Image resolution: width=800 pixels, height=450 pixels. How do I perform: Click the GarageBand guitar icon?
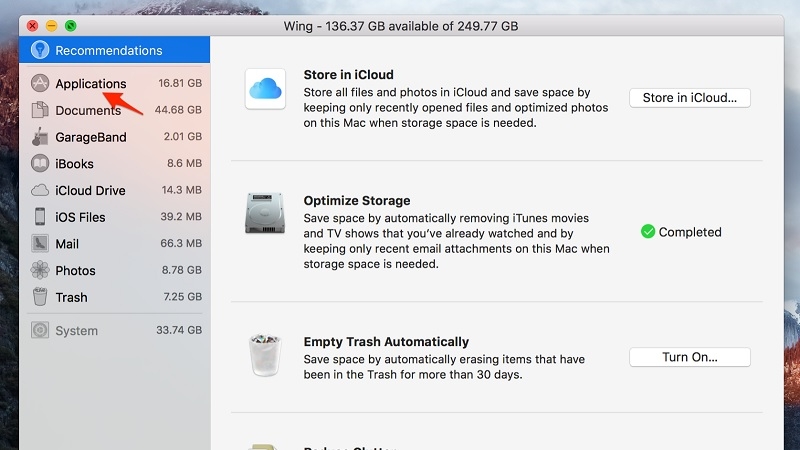pos(40,137)
